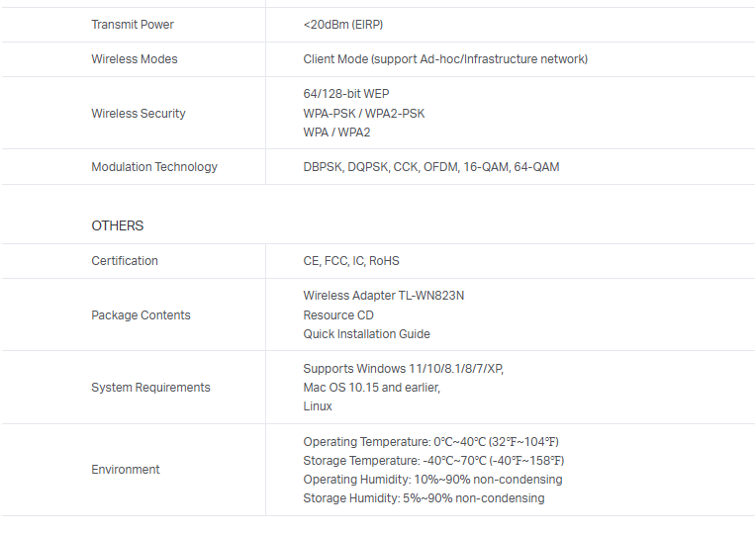Viewport: 756px width, 535px height.
Task: Click the Certification row label
Action: 125,261
